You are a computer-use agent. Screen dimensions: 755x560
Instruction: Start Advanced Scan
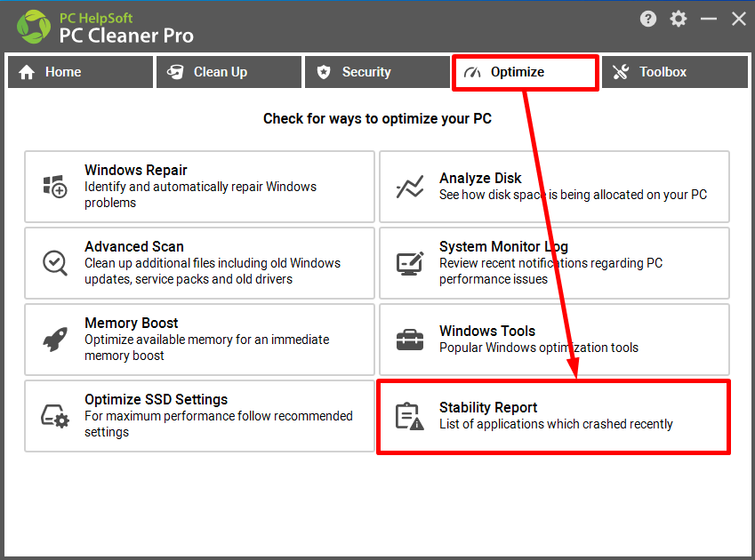[199, 263]
